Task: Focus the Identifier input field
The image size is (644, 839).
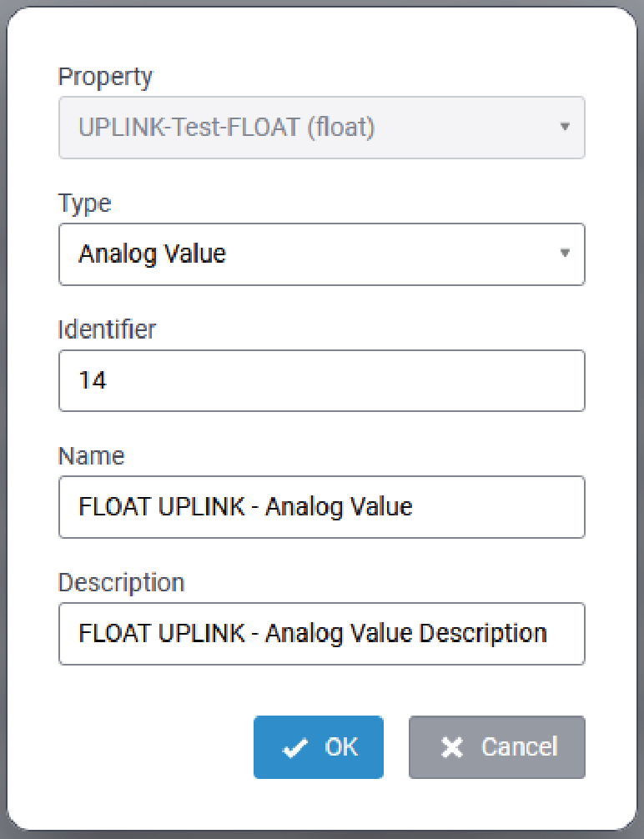Action: [x=321, y=380]
